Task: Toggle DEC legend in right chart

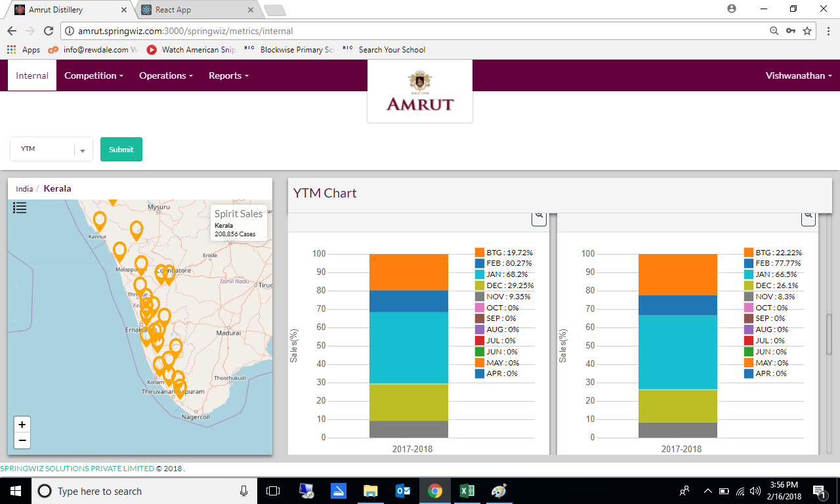Action: click(x=772, y=285)
